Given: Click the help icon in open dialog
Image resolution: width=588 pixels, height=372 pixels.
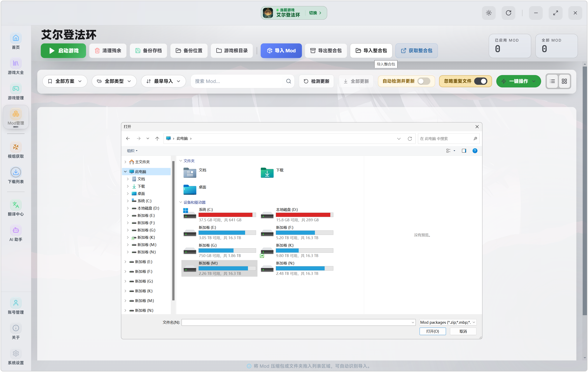Looking at the screenshot, I should click(x=475, y=151).
